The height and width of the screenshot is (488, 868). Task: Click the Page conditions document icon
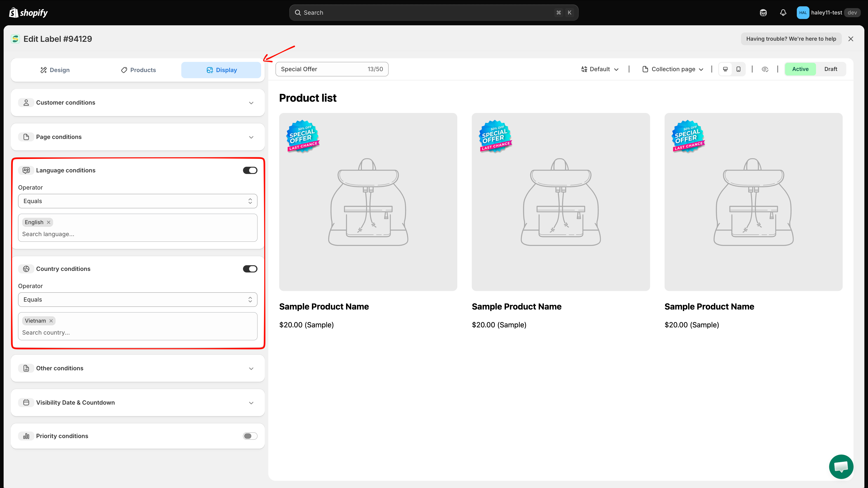pyautogui.click(x=26, y=137)
